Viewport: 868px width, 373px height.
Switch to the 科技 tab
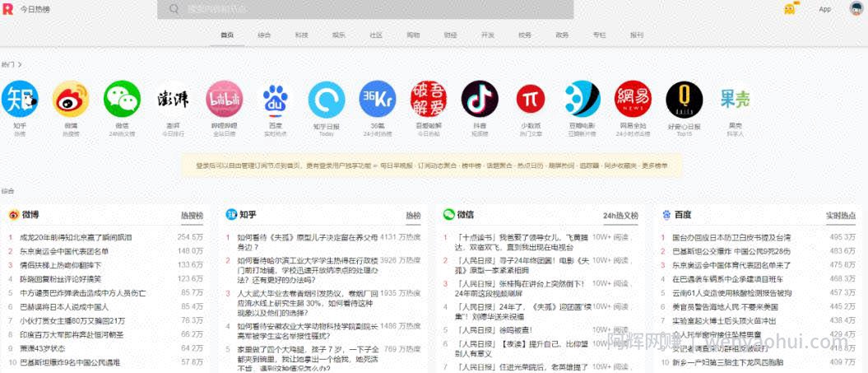pyautogui.click(x=301, y=35)
